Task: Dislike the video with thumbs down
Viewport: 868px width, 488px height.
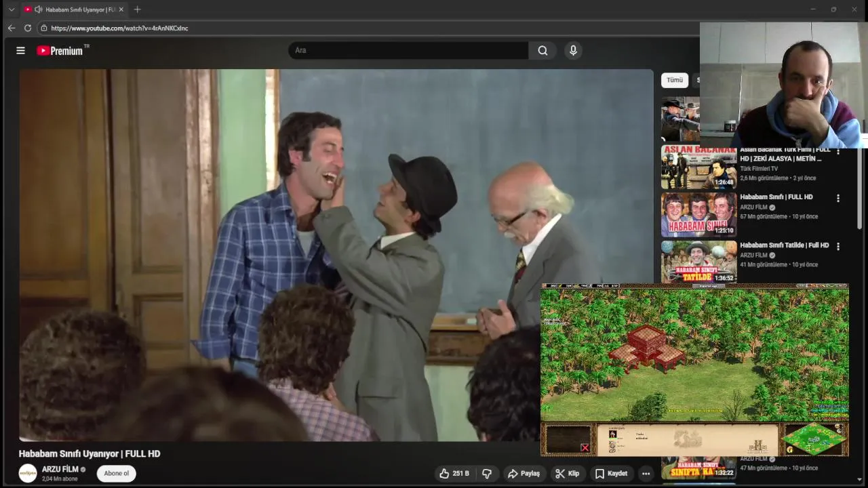Action: [x=487, y=473]
